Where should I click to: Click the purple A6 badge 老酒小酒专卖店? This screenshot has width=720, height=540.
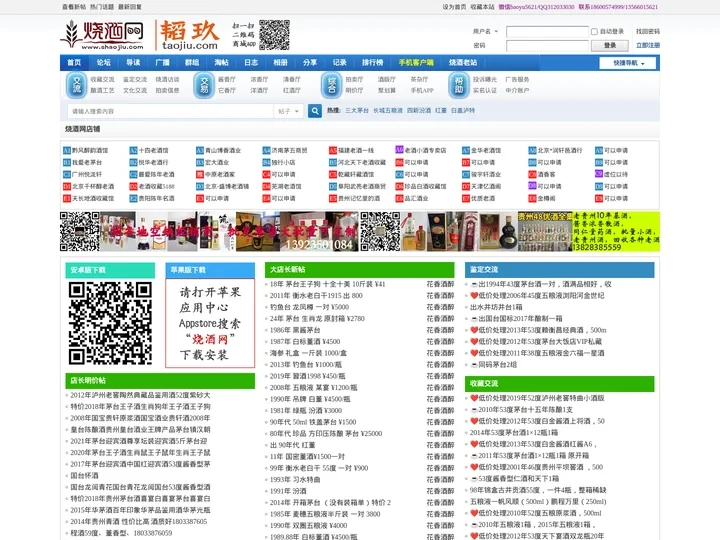[399, 150]
